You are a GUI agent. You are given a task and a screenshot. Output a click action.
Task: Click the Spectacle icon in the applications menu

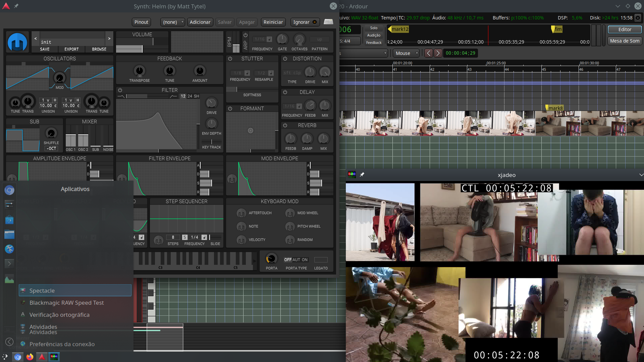tap(23, 290)
